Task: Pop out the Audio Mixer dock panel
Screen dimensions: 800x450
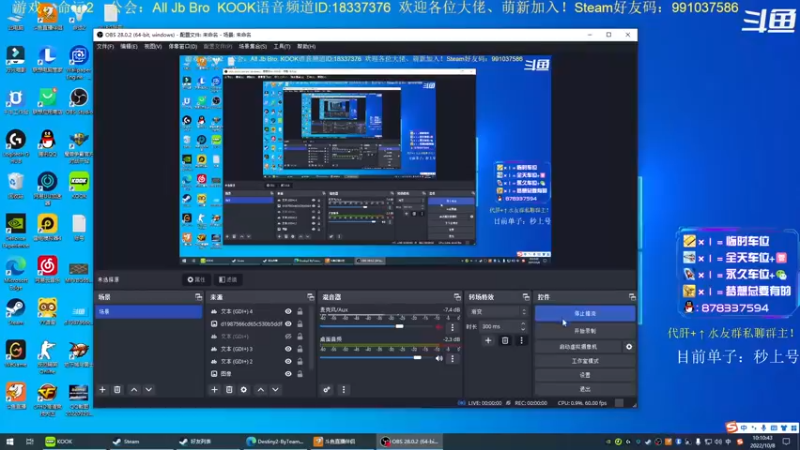Action: [x=457, y=297]
